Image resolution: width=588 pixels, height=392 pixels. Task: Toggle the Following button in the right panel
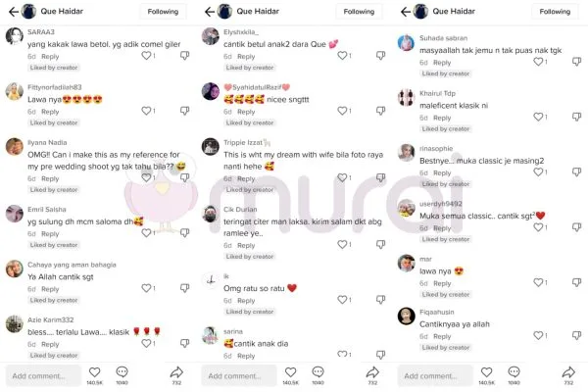(x=555, y=12)
